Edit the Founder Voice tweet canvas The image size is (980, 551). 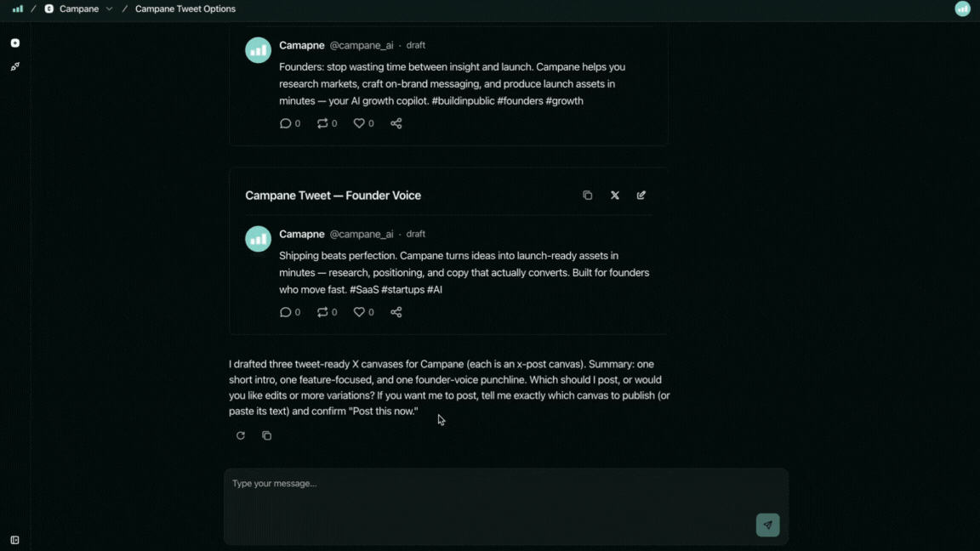pyautogui.click(x=641, y=196)
